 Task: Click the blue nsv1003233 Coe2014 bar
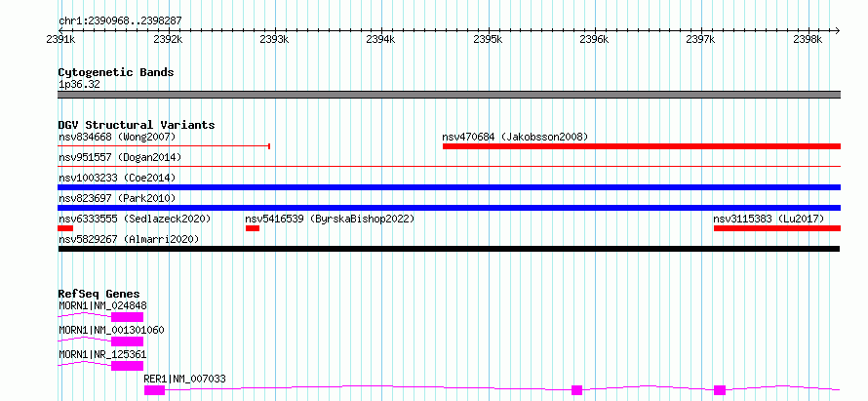(450, 187)
